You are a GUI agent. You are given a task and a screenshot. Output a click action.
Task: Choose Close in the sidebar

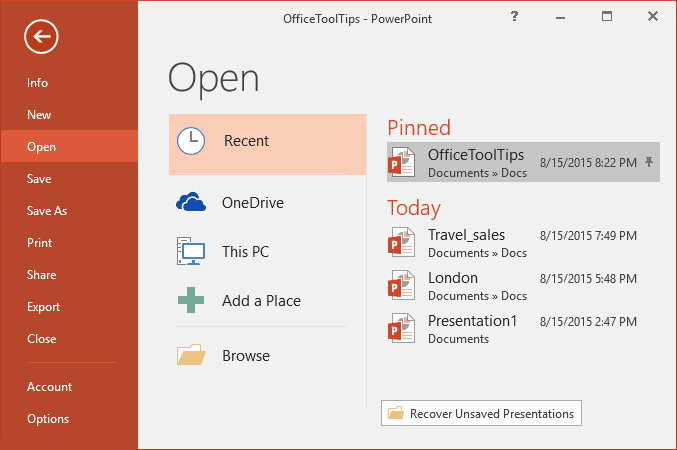click(41, 339)
